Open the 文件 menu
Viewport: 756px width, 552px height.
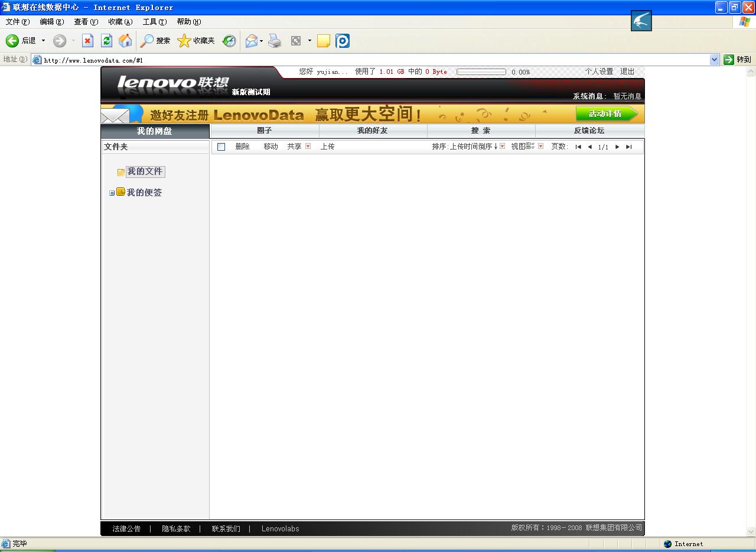coord(17,22)
